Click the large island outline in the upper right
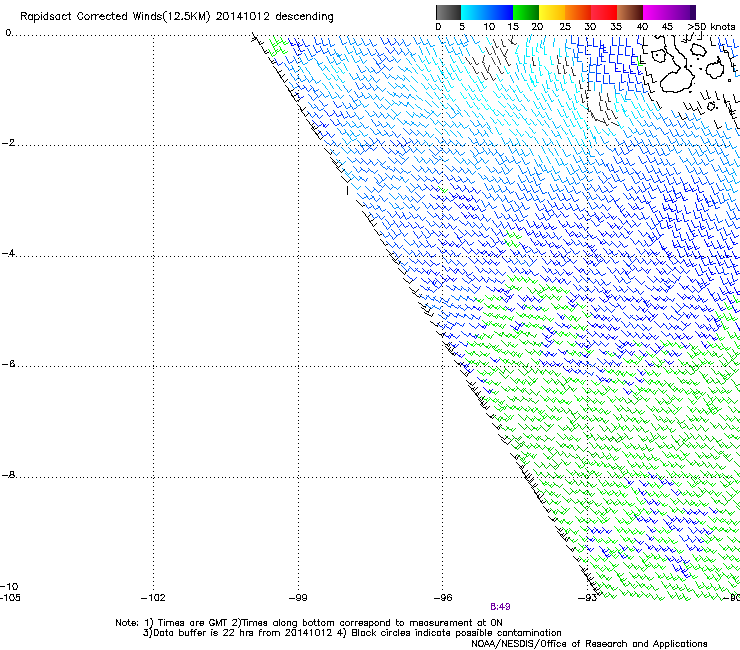Image resolution: width=740 pixels, height=650 pixels. [x=674, y=66]
